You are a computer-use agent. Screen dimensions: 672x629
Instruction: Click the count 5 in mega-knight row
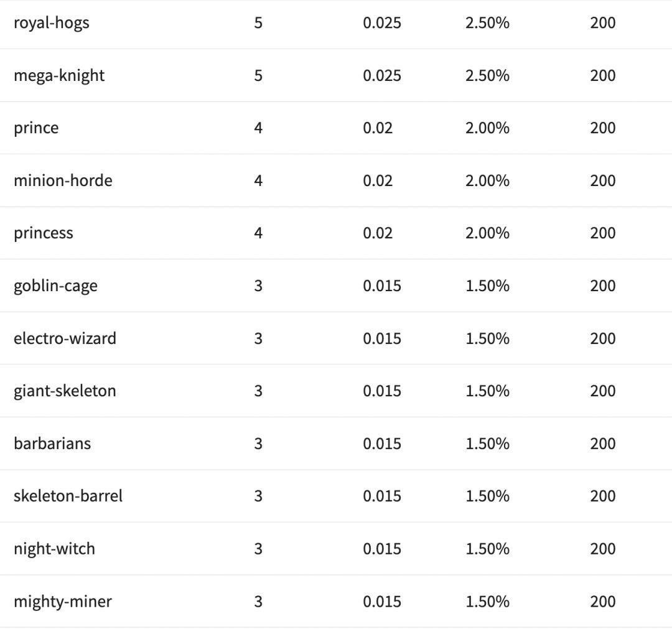(258, 76)
